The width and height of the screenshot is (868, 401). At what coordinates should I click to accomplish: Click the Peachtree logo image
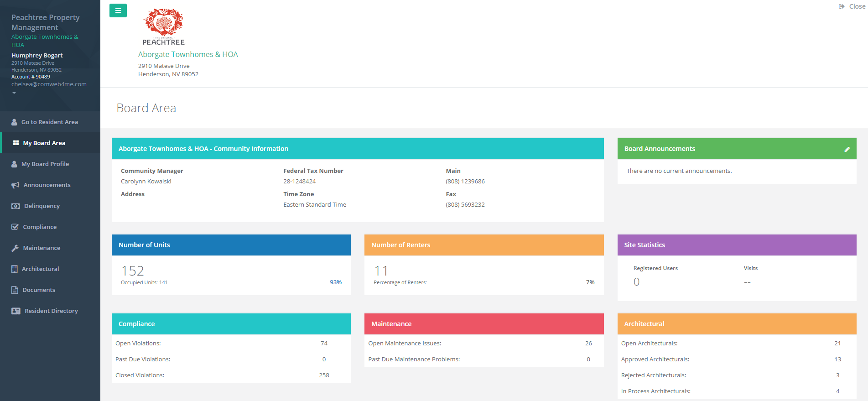[163, 27]
